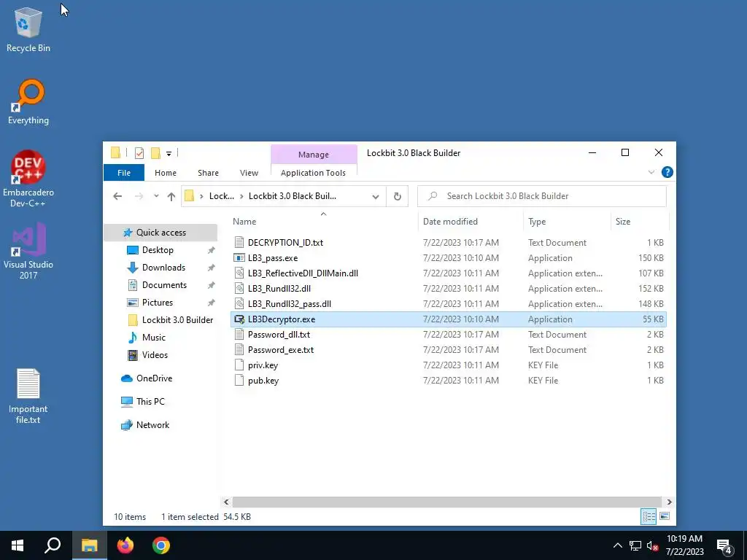The width and height of the screenshot is (747, 560).
Task: Sort files by the Size column
Action: tap(639, 222)
